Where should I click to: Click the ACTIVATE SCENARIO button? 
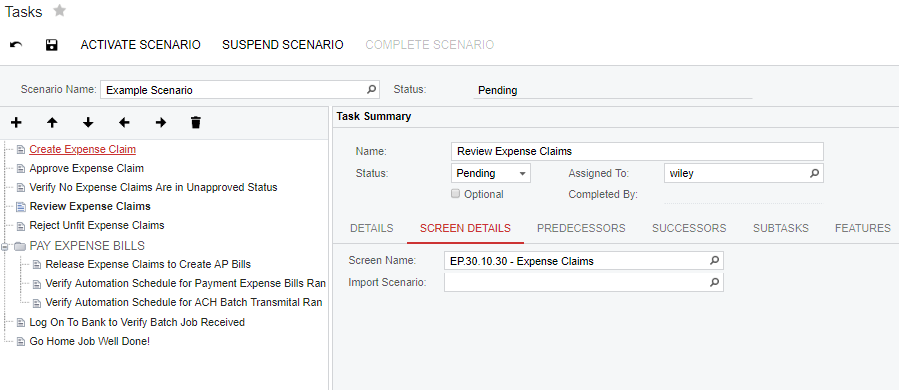click(140, 45)
